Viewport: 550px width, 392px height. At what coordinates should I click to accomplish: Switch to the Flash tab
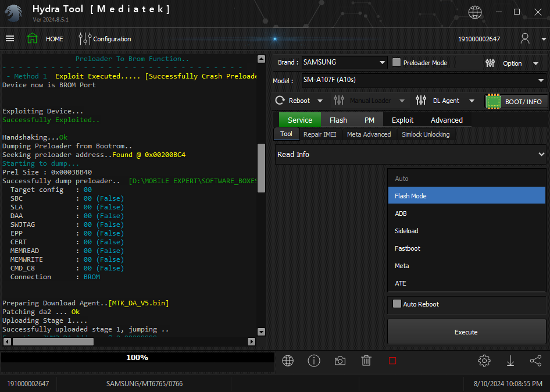(338, 120)
